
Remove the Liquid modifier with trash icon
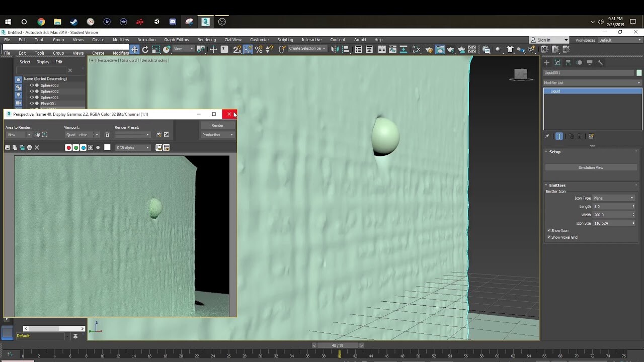point(580,136)
